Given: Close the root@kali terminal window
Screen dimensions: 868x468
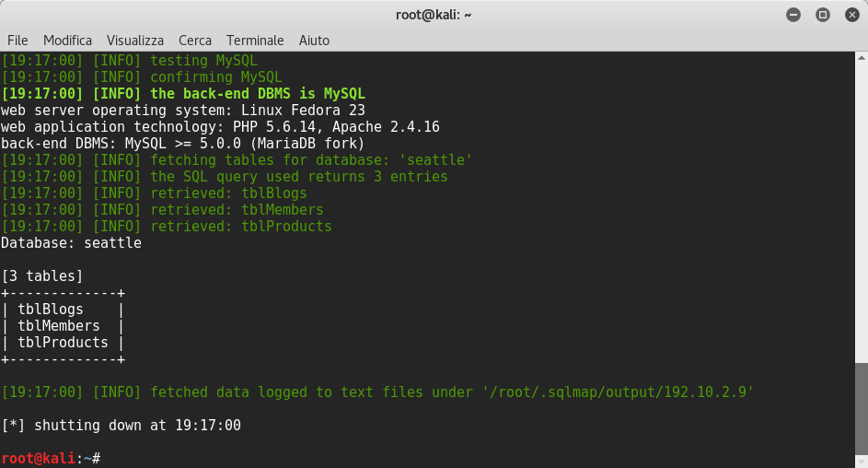Looking at the screenshot, I should [x=852, y=15].
